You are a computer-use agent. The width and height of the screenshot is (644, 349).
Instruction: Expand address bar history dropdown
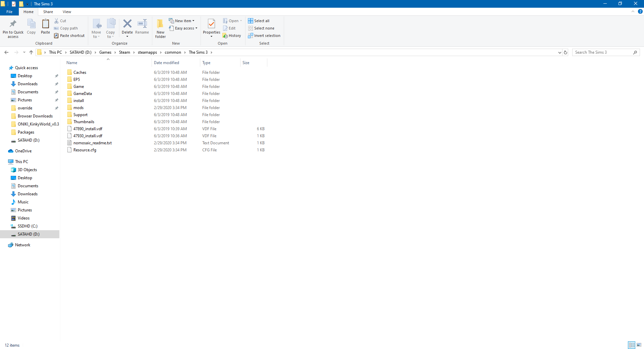coord(559,52)
